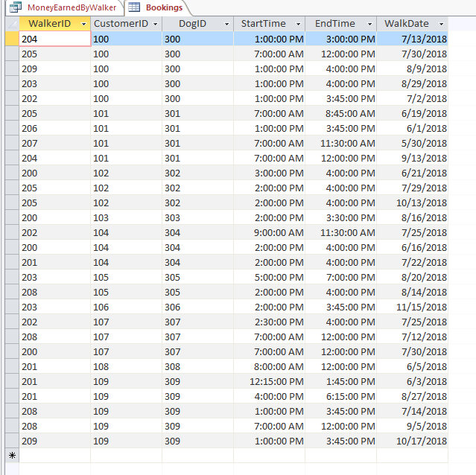
Task: Click the WalkerID cell containing 204 in first row
Action: [55, 39]
